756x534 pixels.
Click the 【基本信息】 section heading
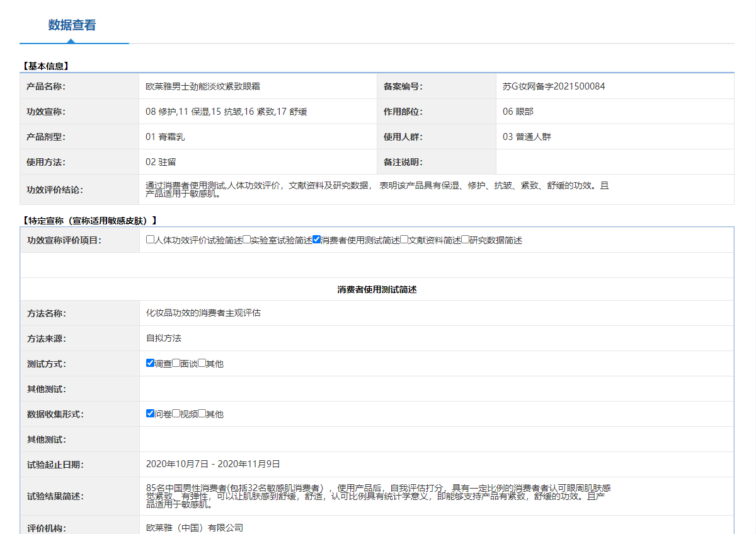point(45,66)
